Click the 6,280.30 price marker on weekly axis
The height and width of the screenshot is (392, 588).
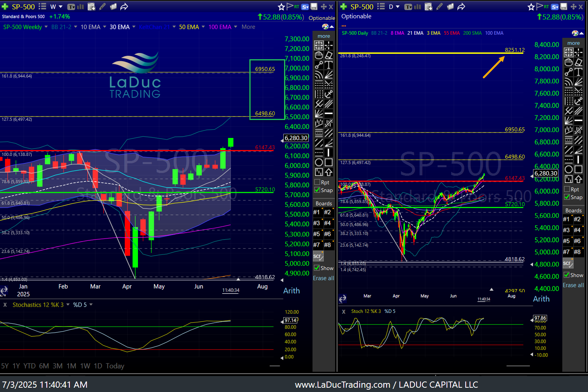296,138
